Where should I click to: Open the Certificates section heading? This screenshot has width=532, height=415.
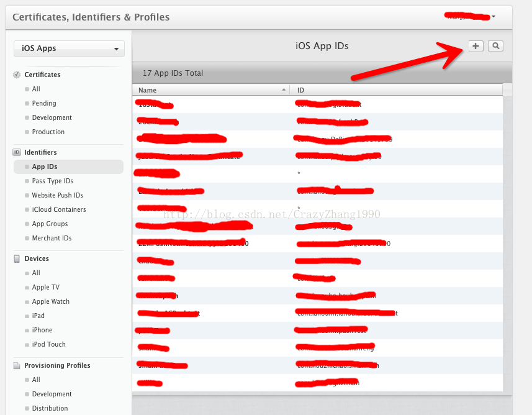(42, 75)
